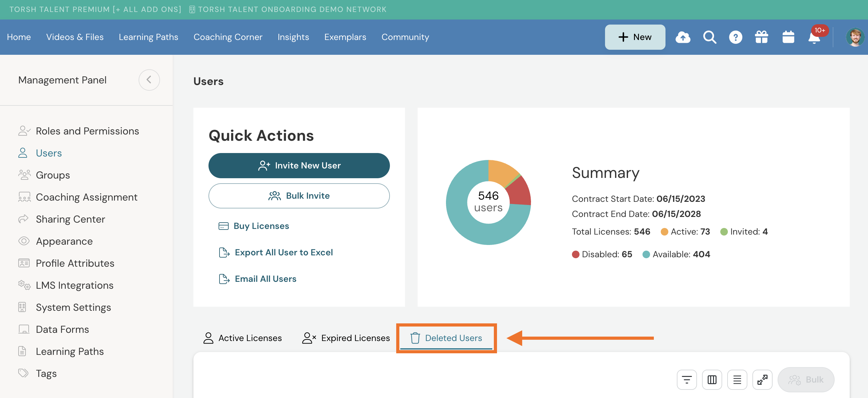The width and height of the screenshot is (868, 398).
Task: Click the Learning Paths document icon in sidebar
Action: 22,351
